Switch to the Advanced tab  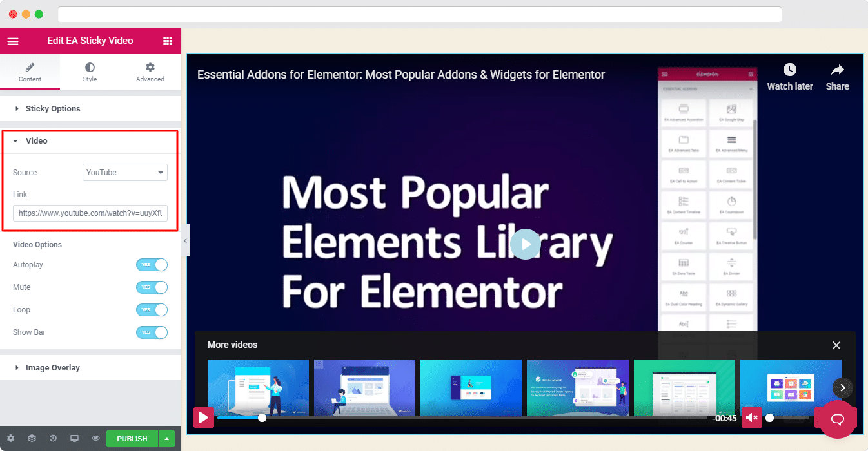coord(150,72)
